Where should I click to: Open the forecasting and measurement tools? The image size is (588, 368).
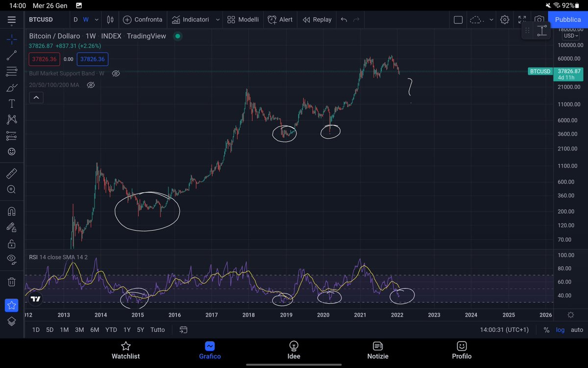12,136
